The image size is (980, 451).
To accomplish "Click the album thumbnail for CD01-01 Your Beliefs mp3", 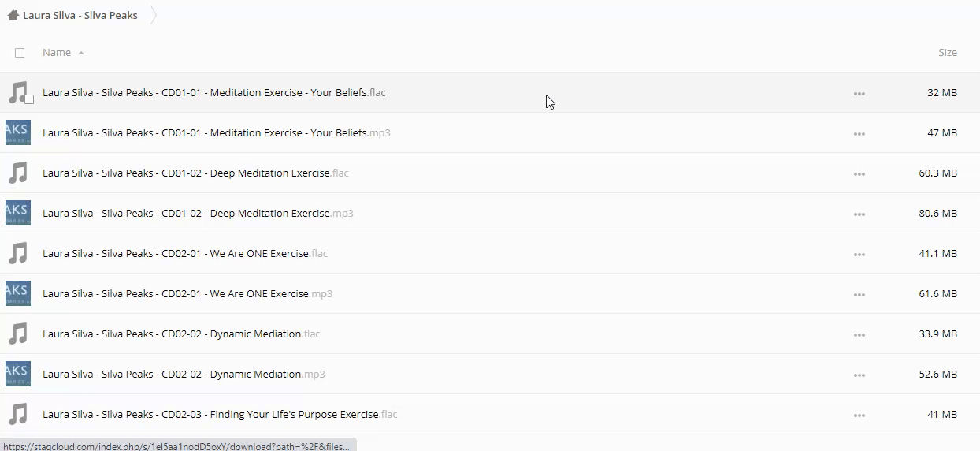I will 18,132.
